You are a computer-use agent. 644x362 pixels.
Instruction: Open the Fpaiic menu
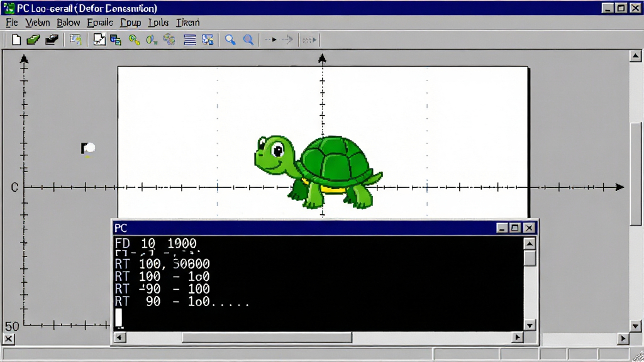[100, 23]
